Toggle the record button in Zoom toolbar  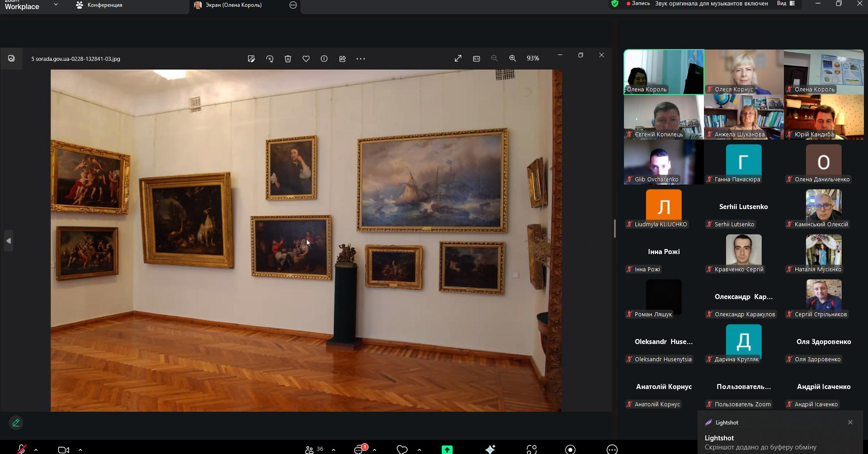pyautogui.click(x=570, y=449)
